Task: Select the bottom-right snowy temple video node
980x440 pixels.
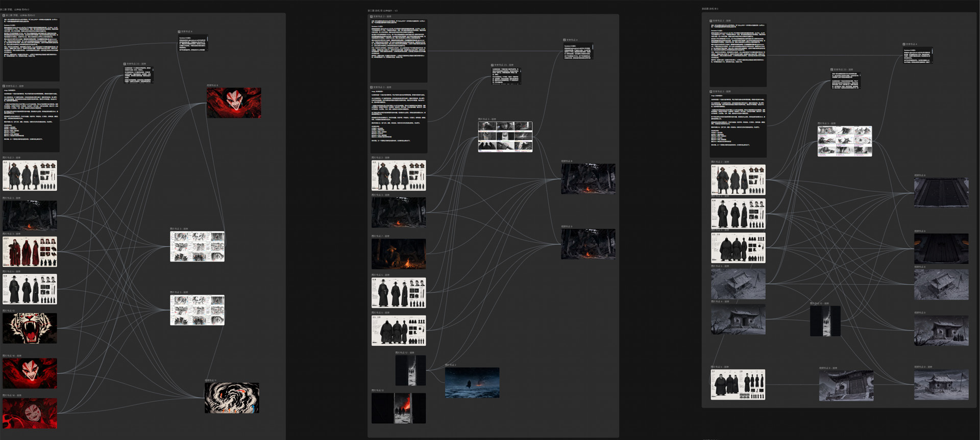Action: [x=941, y=384]
